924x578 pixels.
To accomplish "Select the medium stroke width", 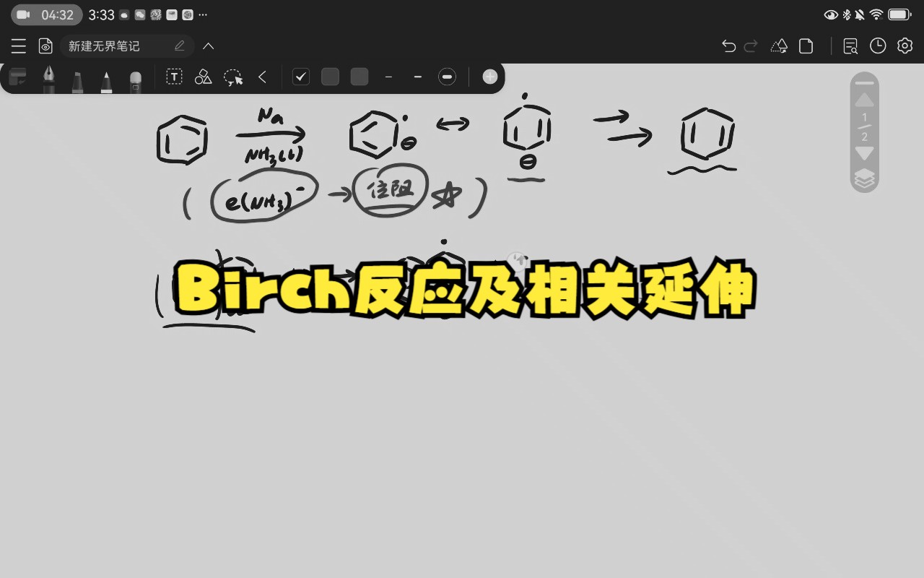I will tap(417, 77).
